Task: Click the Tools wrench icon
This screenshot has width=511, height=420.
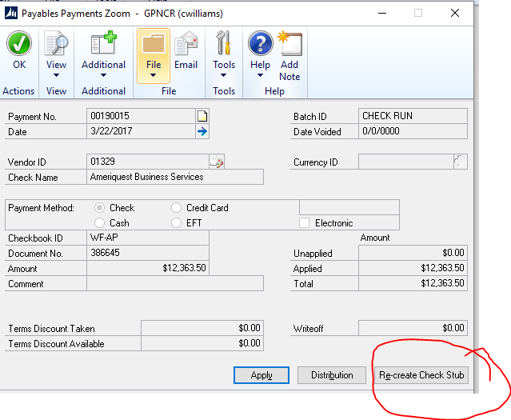Action: pos(224,45)
